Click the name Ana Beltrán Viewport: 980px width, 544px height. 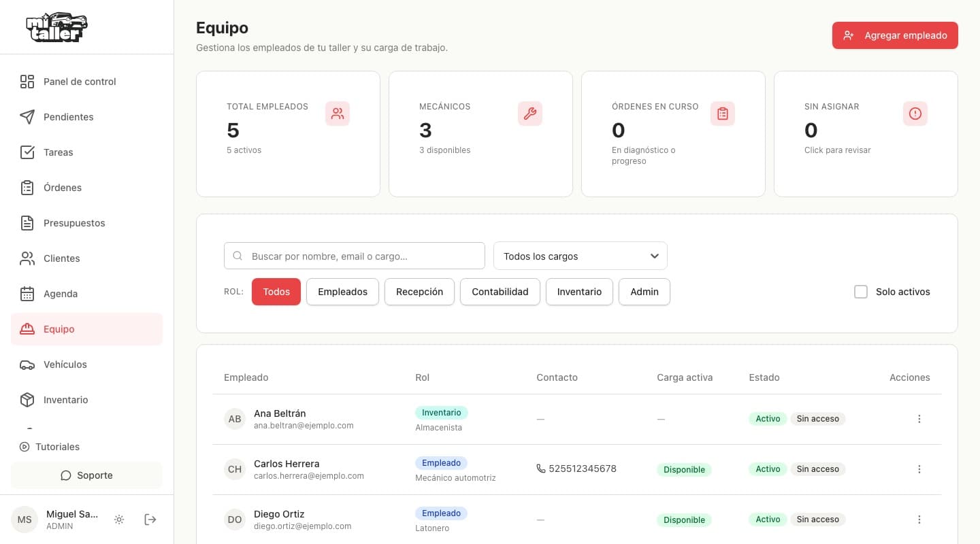pyautogui.click(x=280, y=413)
